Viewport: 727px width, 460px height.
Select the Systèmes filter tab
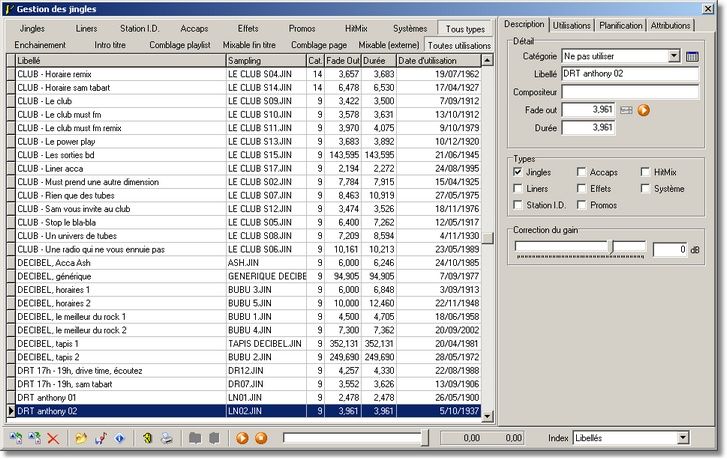click(x=410, y=29)
